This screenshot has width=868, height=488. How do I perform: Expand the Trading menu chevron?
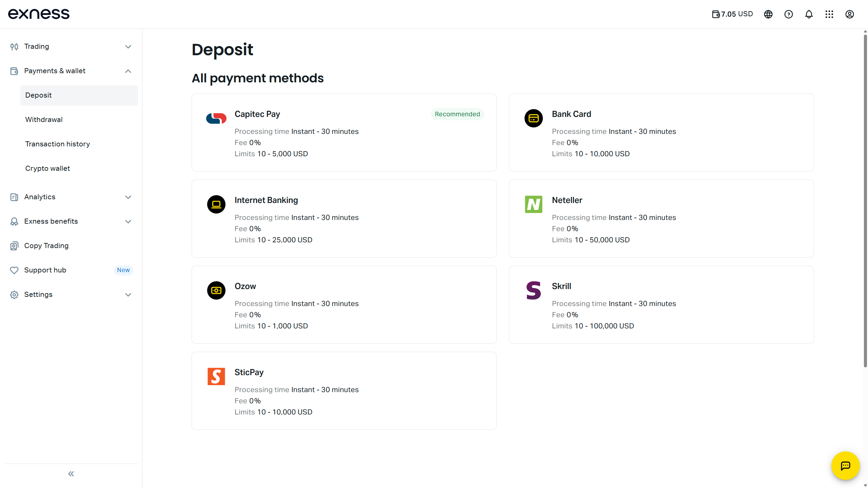tap(128, 47)
